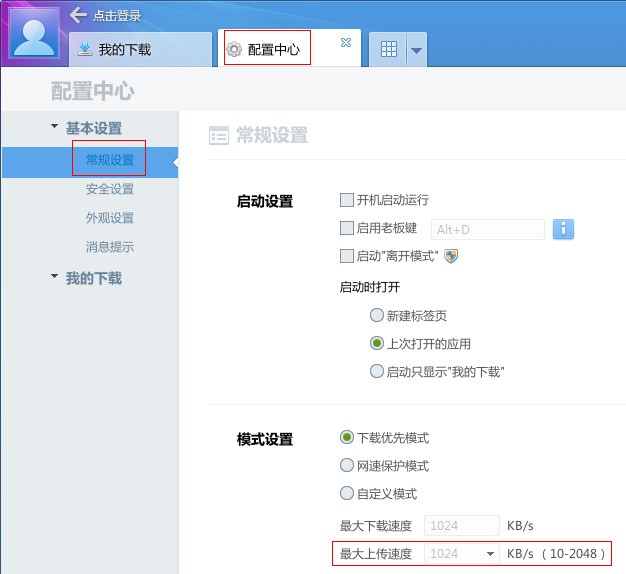Screen dimensions: 626x574
Task: Check the 启用老板键 option
Action: (x=347, y=228)
